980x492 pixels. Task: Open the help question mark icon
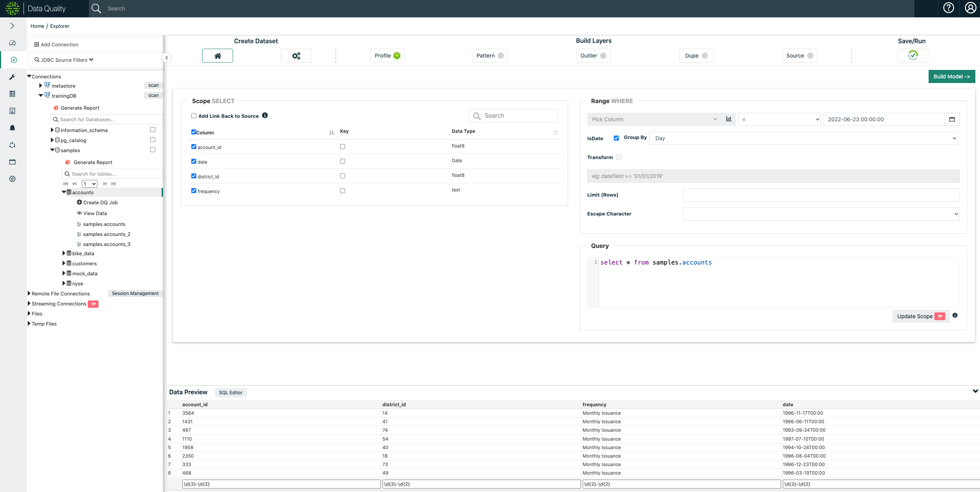(x=949, y=8)
